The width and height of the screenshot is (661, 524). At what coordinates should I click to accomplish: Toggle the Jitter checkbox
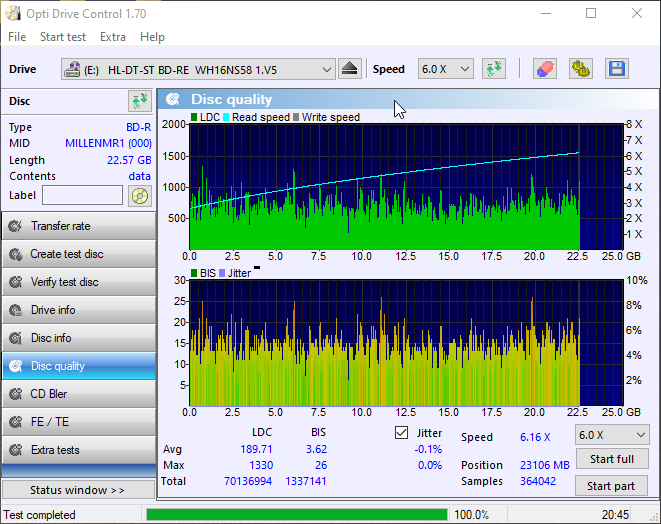pyautogui.click(x=402, y=433)
